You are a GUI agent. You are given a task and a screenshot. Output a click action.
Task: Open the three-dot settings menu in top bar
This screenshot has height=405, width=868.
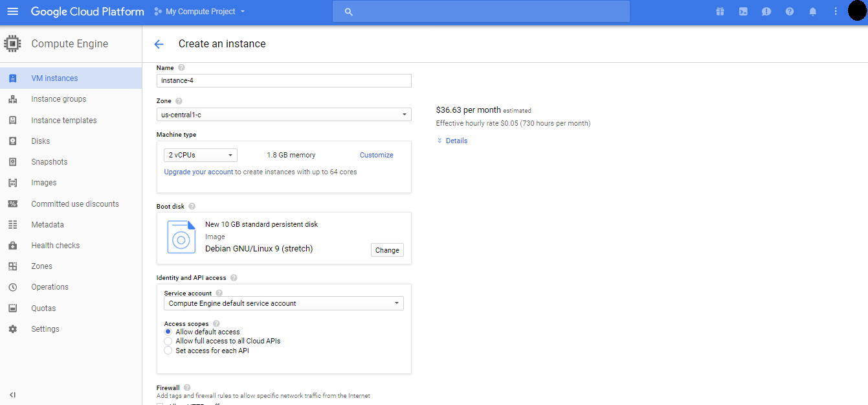[x=836, y=12]
